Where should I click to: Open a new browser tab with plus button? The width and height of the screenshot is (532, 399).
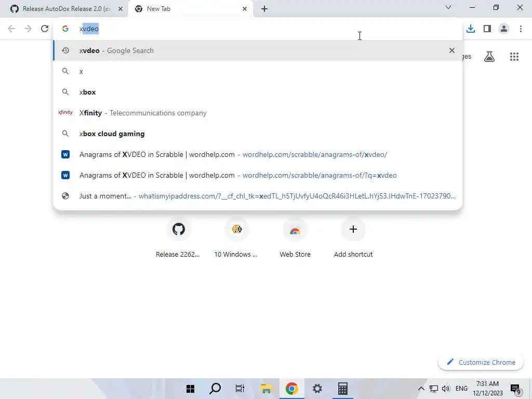click(x=264, y=9)
